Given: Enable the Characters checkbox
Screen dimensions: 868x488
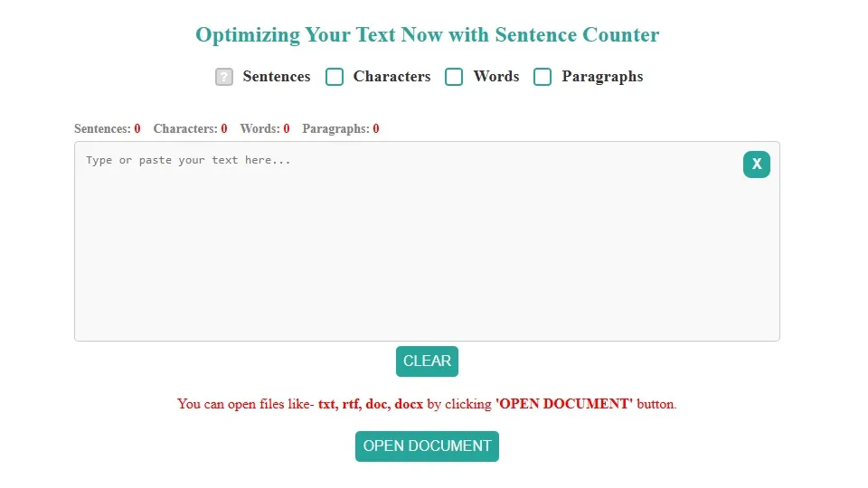Looking at the screenshot, I should [x=335, y=77].
